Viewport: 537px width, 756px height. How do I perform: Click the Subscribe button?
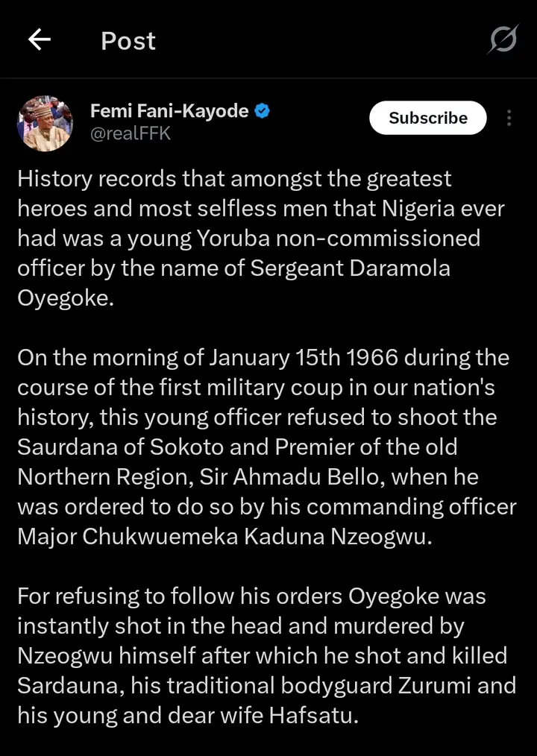tap(427, 118)
